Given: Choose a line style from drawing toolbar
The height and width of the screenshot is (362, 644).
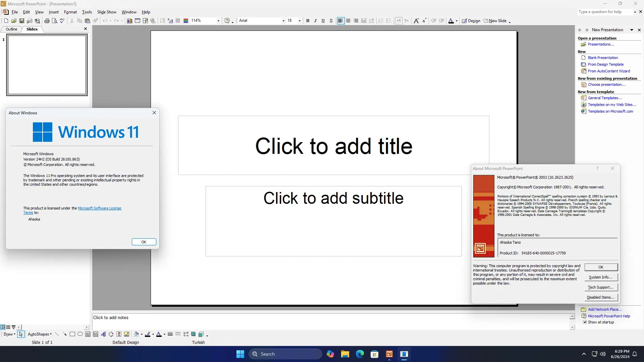Looking at the screenshot, I should tap(170, 334).
